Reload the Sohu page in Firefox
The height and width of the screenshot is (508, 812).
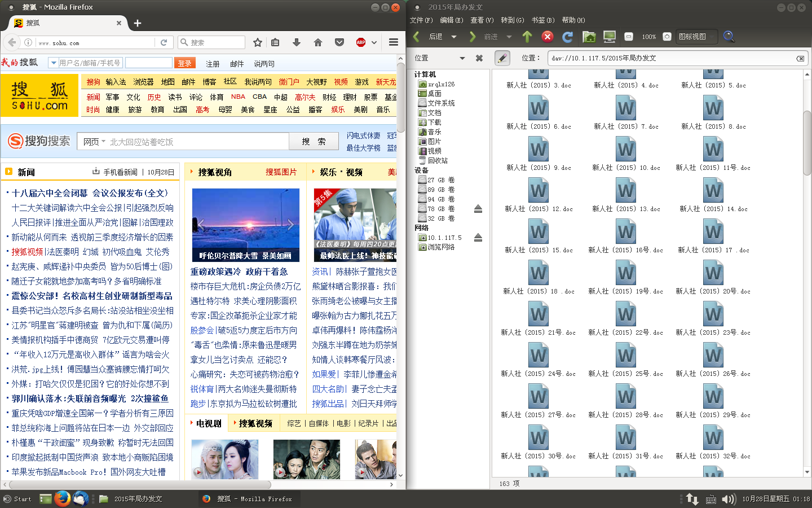[164, 42]
